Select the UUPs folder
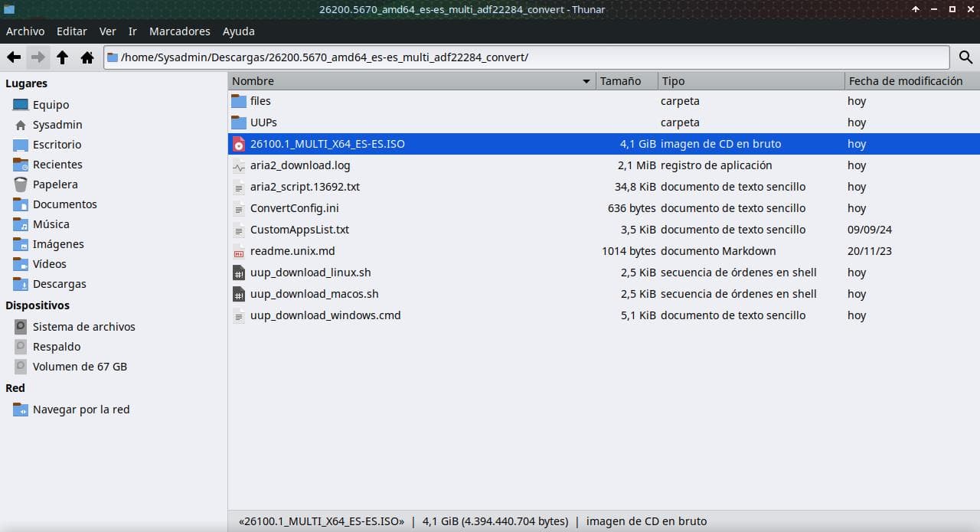The height and width of the screenshot is (532, 980). pyautogui.click(x=263, y=122)
